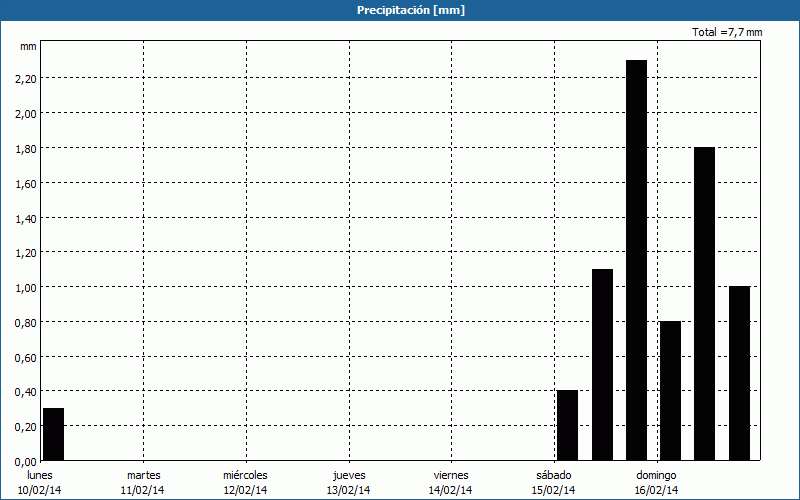Viewport: 800px width, 500px height.
Task: Click the jueves day label
Action: [x=349, y=475]
